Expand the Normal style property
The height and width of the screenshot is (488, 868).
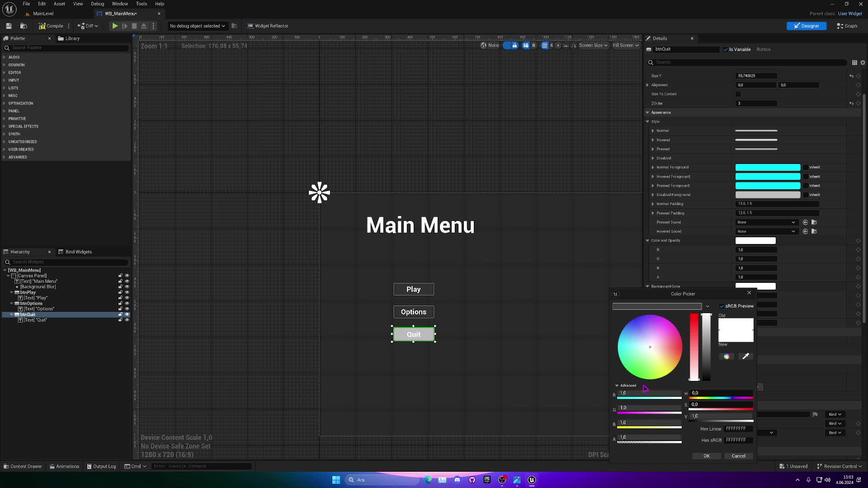pos(653,131)
